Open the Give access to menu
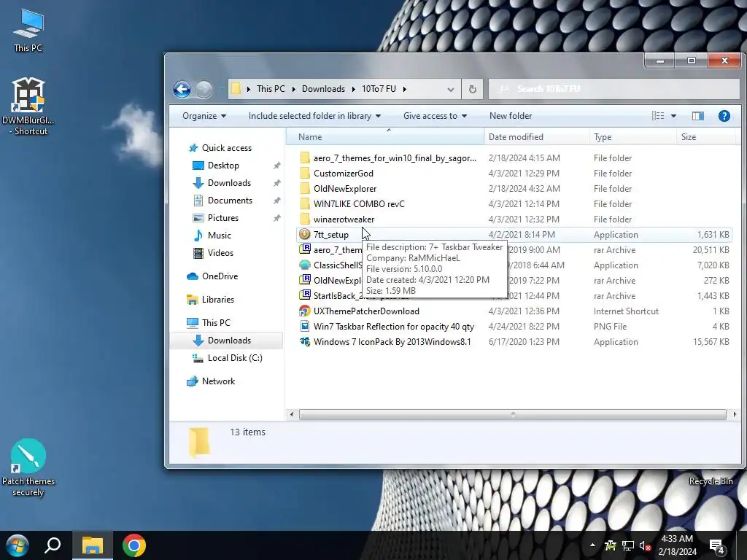 pos(435,116)
